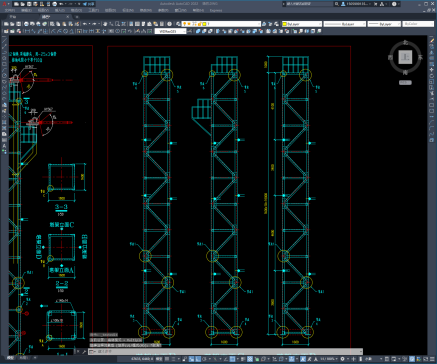Click the round Help icon in Standard toolbar

tap(170, 24)
